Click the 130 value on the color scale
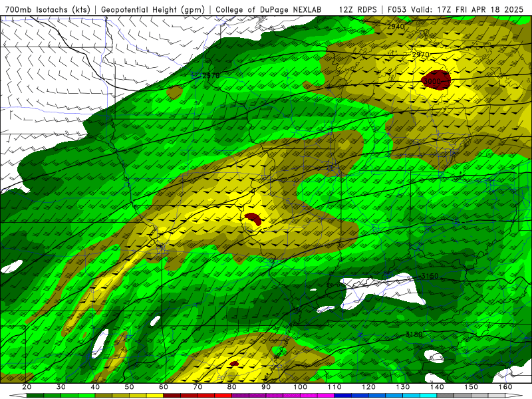The width and height of the screenshot is (532, 399). pos(403,387)
